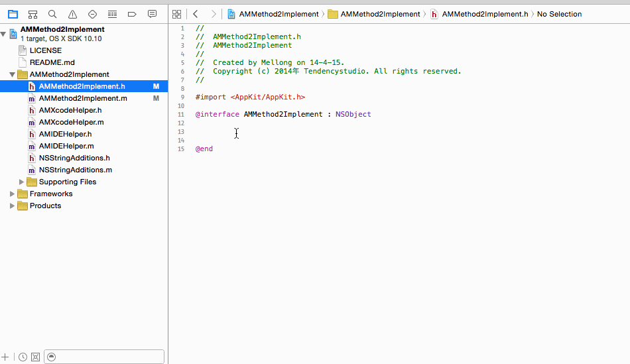Open the find navigator search icon
630x364 pixels.
[x=52, y=14]
